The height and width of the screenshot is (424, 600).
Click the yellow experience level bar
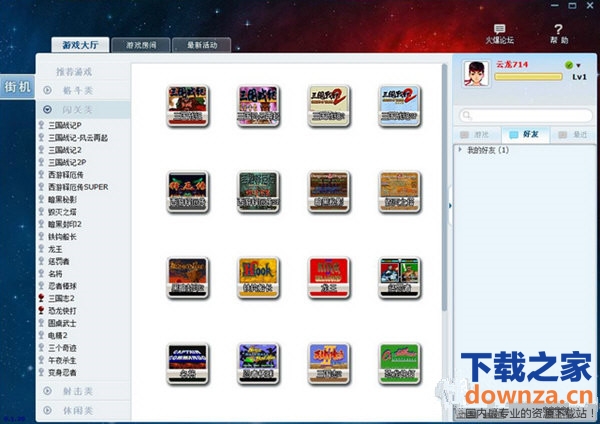pos(528,77)
